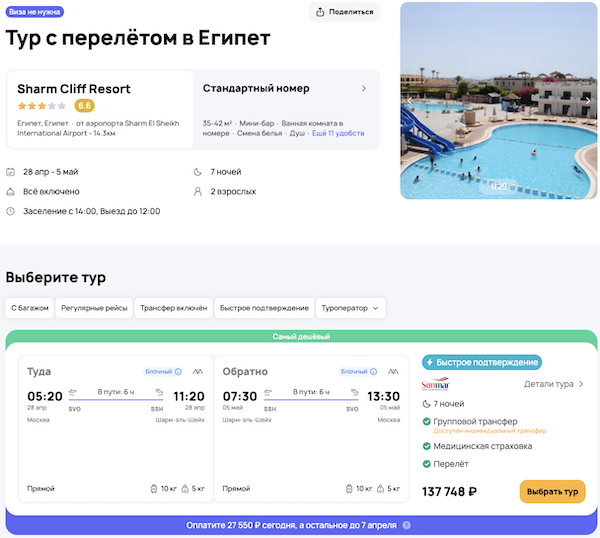600x538 pixels.
Task: Click the calendar icon beside 28 апр - 5 май
Action: tap(10, 171)
